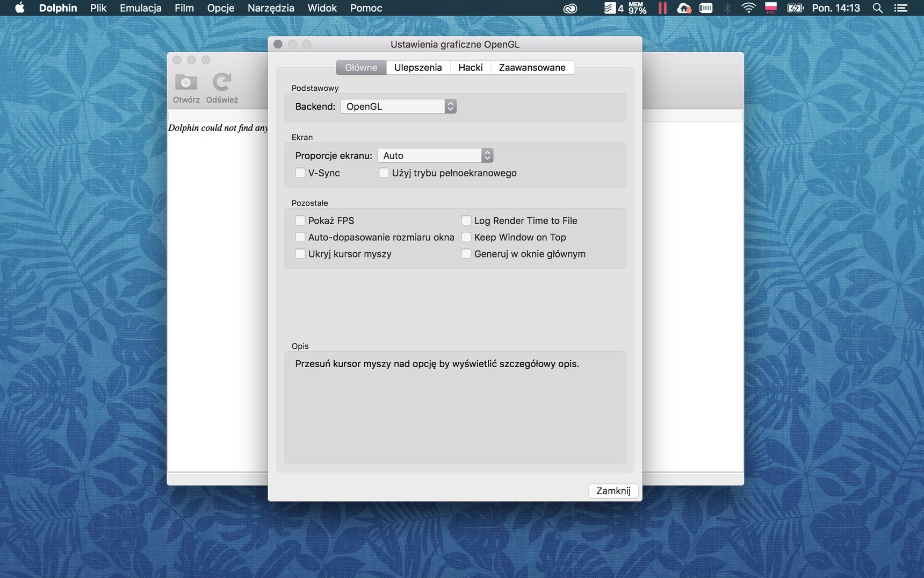The width and height of the screenshot is (924, 578).
Task: Click the memory chip icon in menu bar
Action: pos(706,8)
